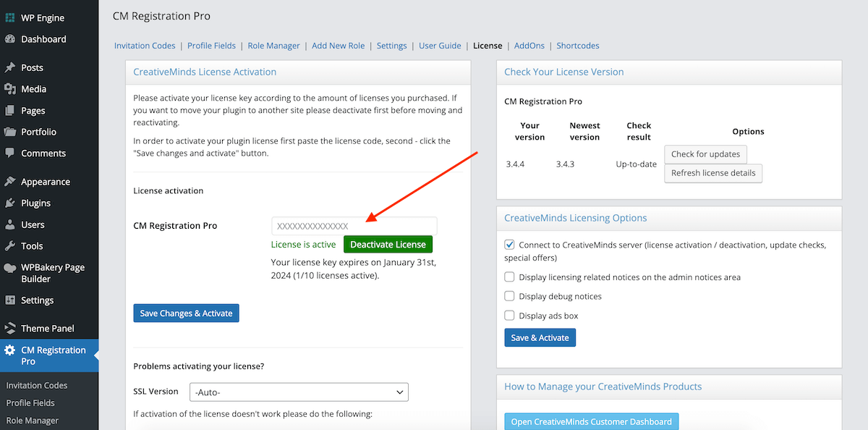The width and height of the screenshot is (868, 430).
Task: Click the newest version 3.4.3 value
Action: (566, 164)
